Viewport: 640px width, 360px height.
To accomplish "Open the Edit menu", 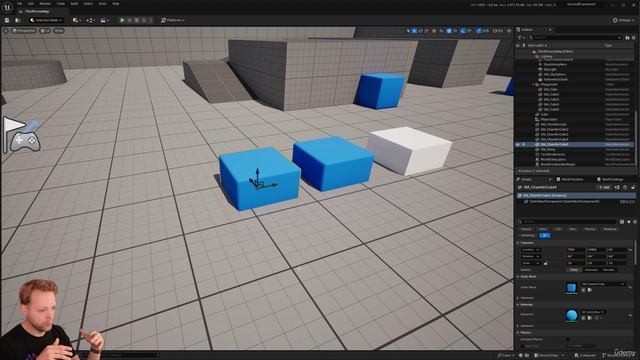I will tap(31, 4).
